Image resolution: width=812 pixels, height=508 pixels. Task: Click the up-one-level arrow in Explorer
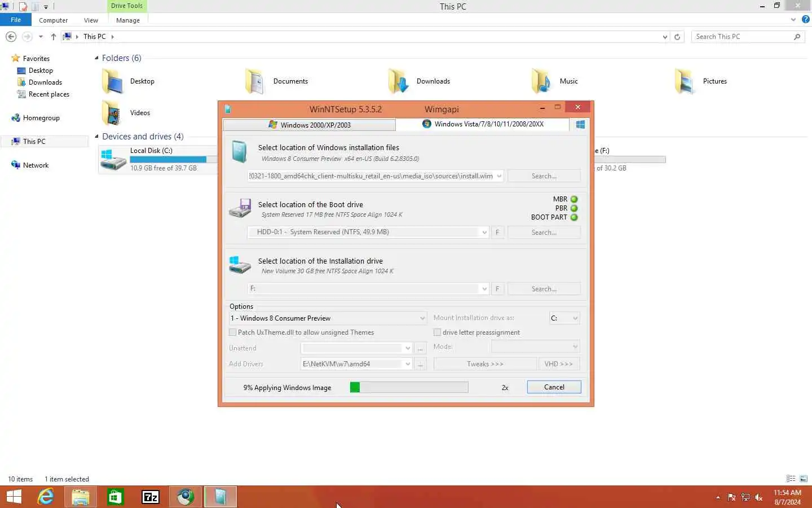pos(54,37)
